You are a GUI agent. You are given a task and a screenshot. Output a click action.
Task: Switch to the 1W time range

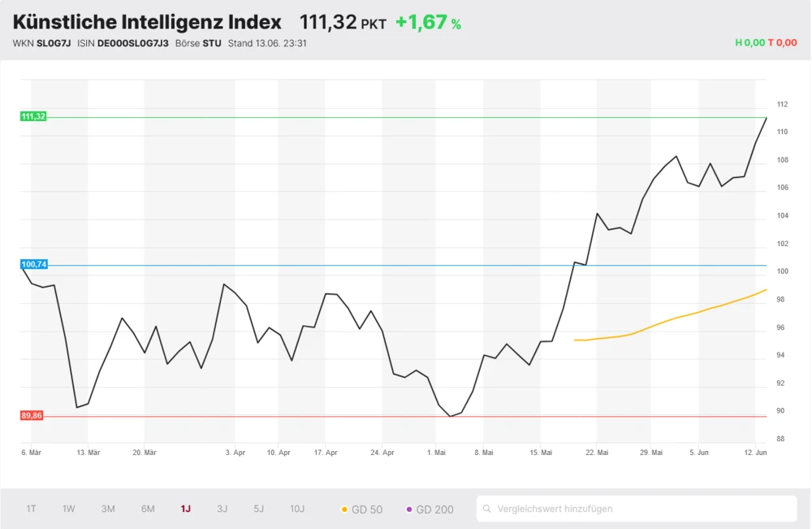(69, 509)
